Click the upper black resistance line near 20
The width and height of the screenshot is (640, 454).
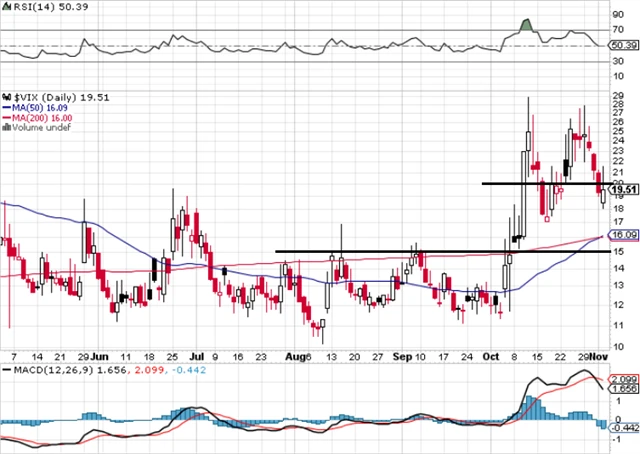[x=540, y=183]
